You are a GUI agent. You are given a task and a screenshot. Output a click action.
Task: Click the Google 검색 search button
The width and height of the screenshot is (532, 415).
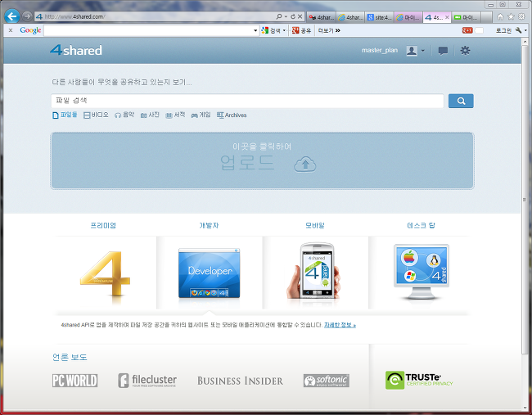271,30
